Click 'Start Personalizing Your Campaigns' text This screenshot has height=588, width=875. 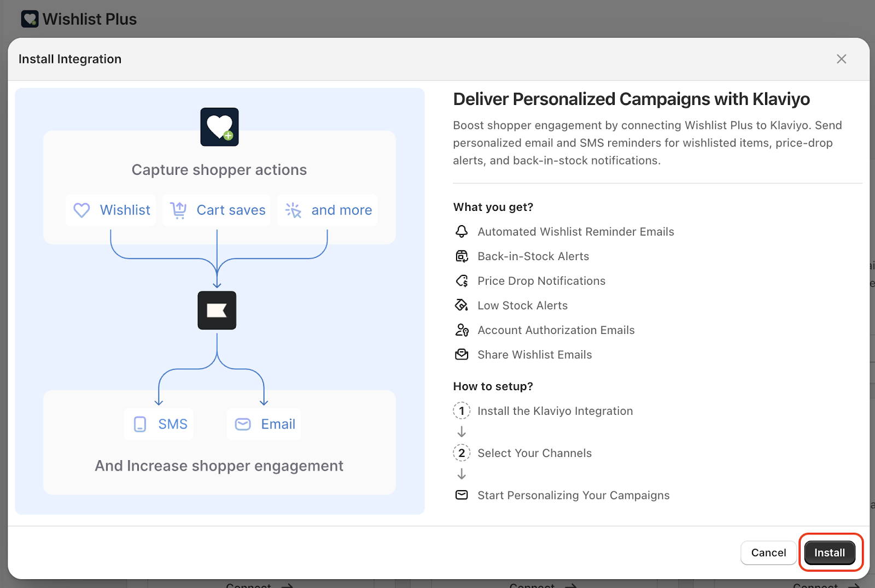point(574,495)
